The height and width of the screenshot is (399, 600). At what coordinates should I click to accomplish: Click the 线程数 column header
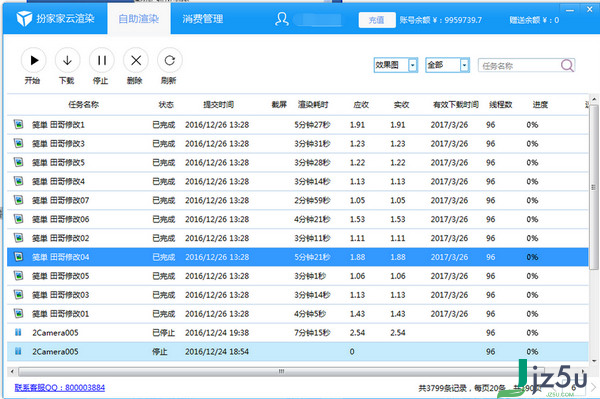[500, 105]
